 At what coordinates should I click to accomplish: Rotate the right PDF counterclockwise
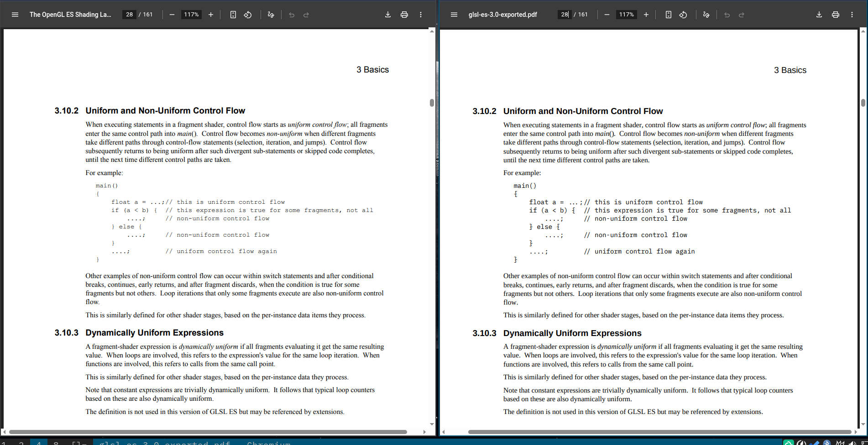[683, 15]
